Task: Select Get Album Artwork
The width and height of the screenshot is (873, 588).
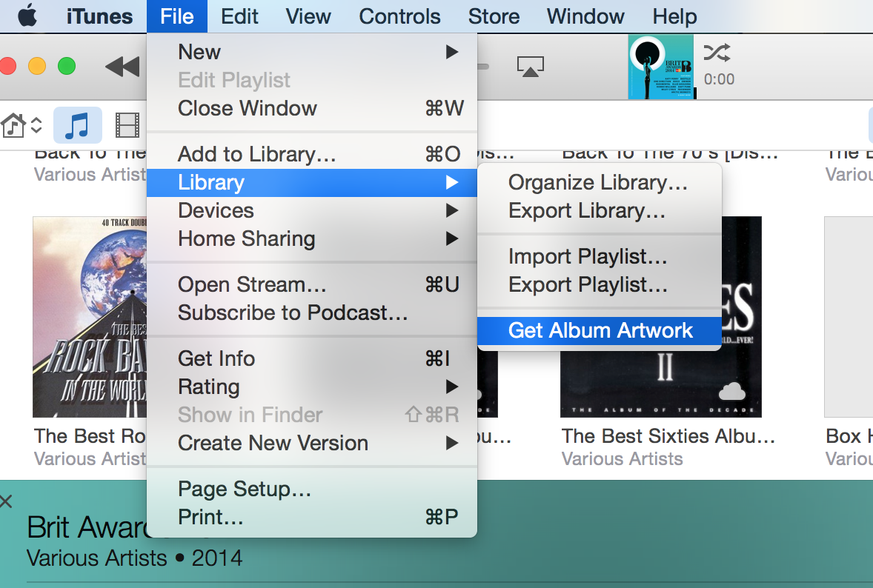Action: tap(600, 330)
